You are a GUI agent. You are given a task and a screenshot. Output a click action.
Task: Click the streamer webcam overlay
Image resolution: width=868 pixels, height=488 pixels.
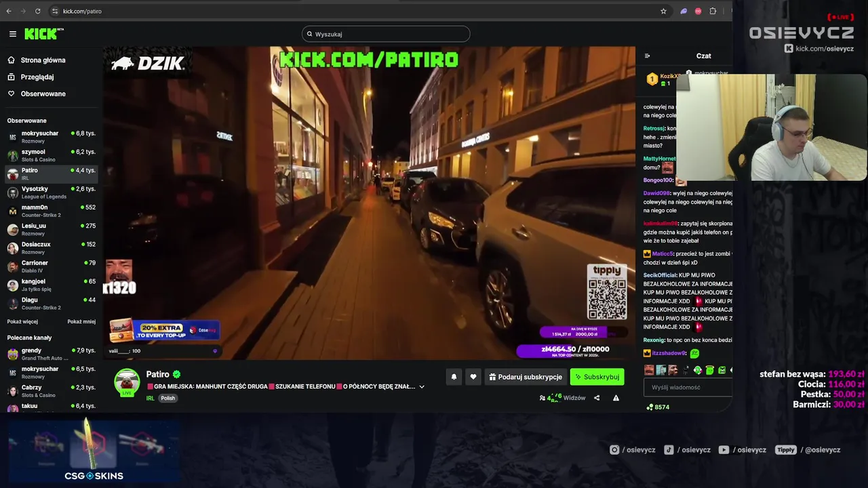(x=772, y=127)
